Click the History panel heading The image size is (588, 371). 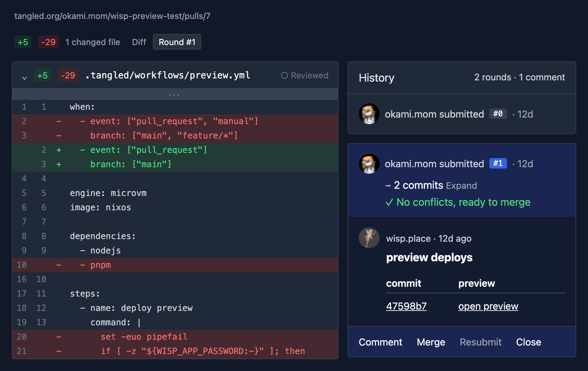(x=376, y=78)
